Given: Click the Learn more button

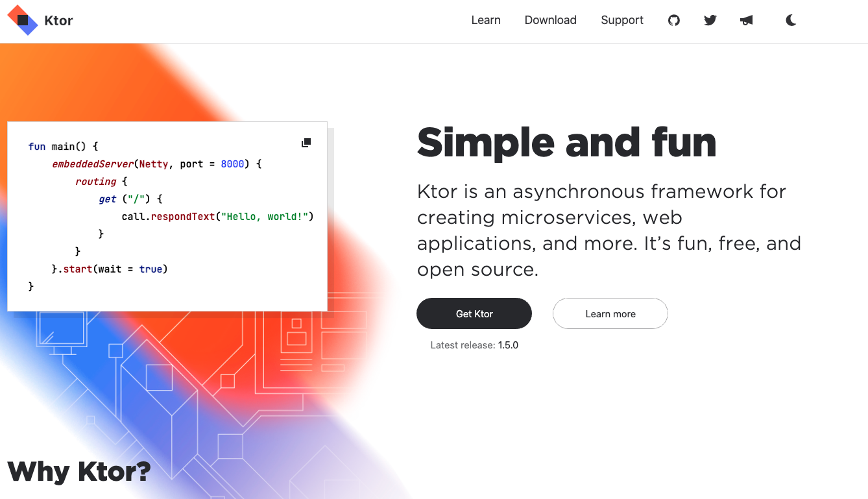Looking at the screenshot, I should (x=610, y=313).
